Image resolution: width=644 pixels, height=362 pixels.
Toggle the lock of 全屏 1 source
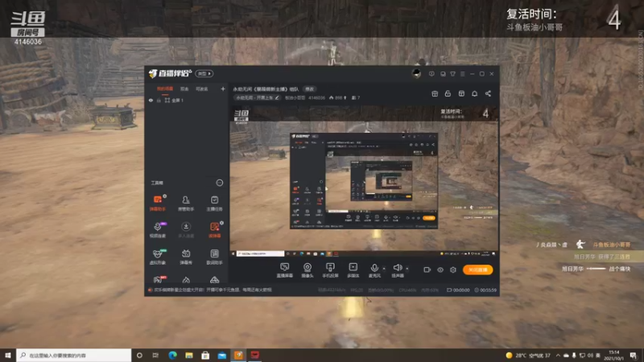pyautogui.click(x=159, y=100)
